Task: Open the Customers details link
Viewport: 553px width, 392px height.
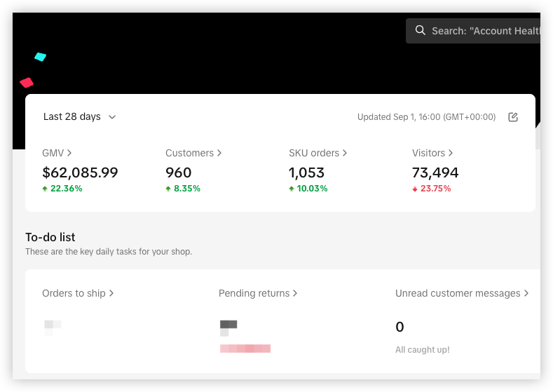Action: [193, 153]
